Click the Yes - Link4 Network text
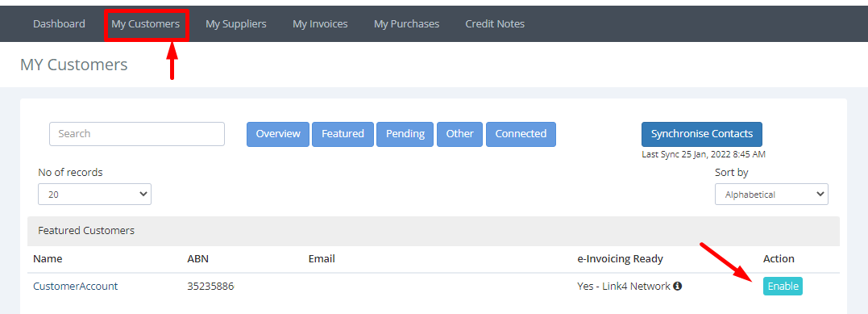The image size is (868, 314). tap(623, 287)
